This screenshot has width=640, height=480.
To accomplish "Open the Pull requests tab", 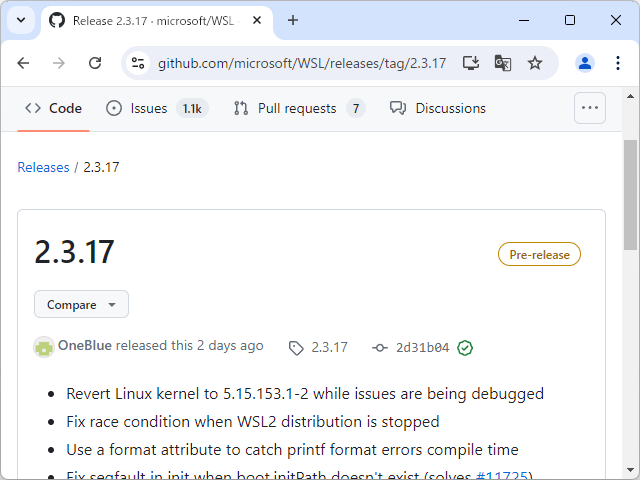I will (x=299, y=109).
